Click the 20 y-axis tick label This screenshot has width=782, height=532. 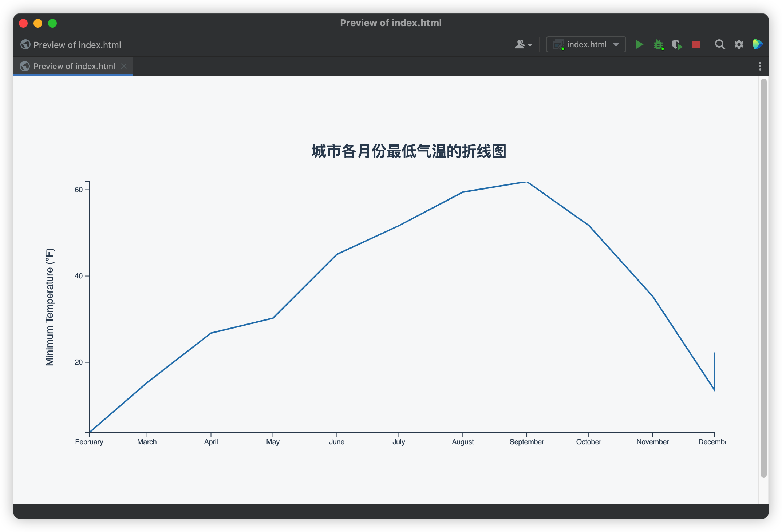[x=79, y=362]
